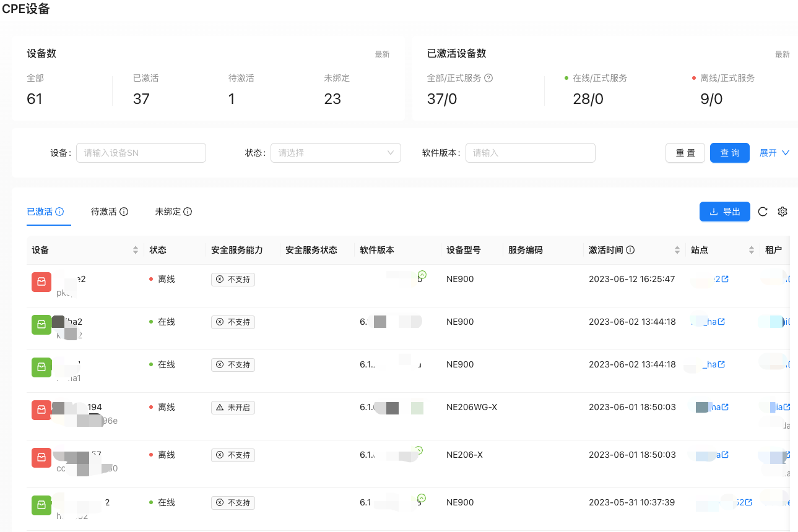Click the offline count 9/0
Image resolution: width=798 pixels, height=532 pixels.
[x=711, y=99]
